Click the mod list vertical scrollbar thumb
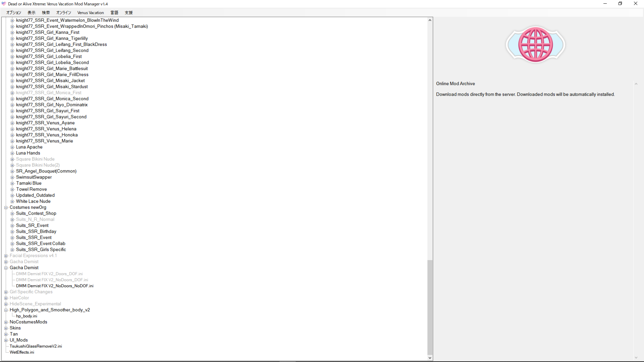Screen dimensions: 644x362 click(x=430, y=307)
